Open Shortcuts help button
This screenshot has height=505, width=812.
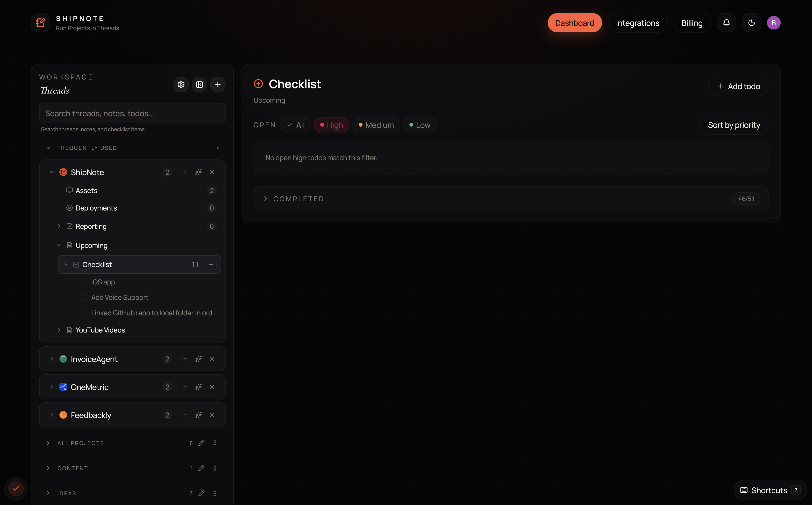pyautogui.click(x=770, y=490)
